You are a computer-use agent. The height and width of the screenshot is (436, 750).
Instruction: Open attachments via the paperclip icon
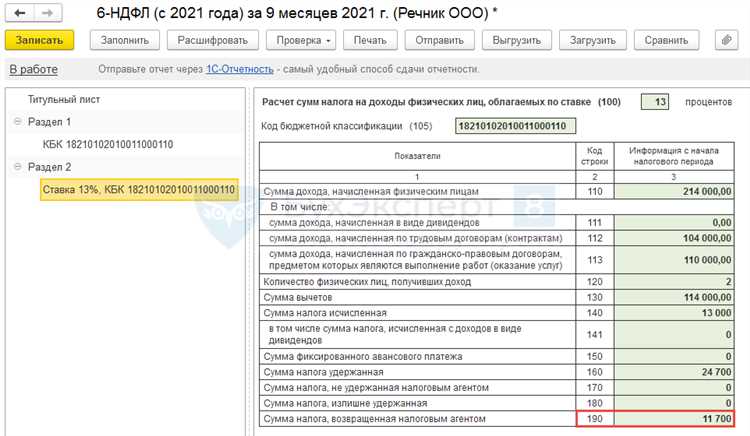727,40
